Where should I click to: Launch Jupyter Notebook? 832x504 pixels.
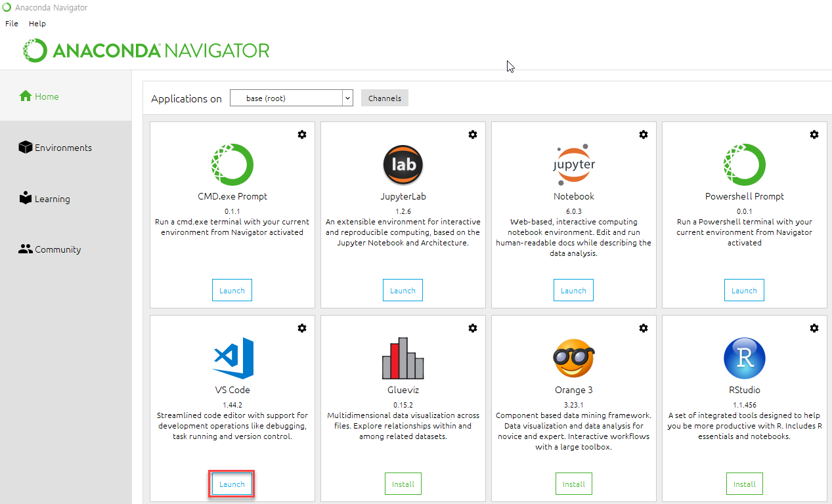click(573, 291)
